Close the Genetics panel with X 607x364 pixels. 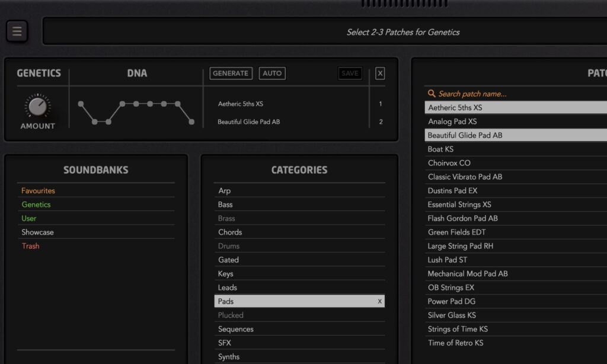(380, 74)
